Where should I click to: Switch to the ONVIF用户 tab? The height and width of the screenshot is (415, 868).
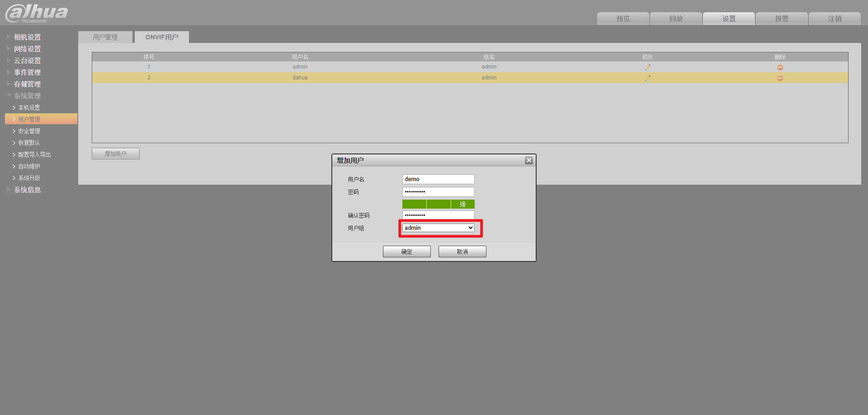[x=161, y=37]
